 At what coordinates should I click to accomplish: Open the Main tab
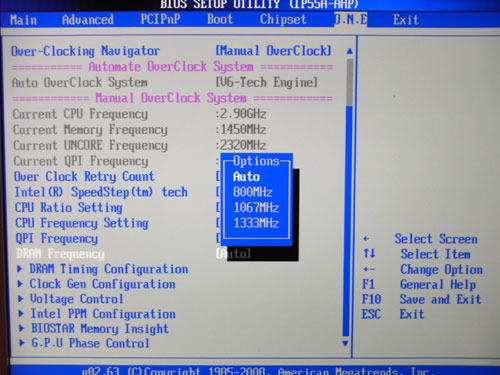(x=23, y=20)
